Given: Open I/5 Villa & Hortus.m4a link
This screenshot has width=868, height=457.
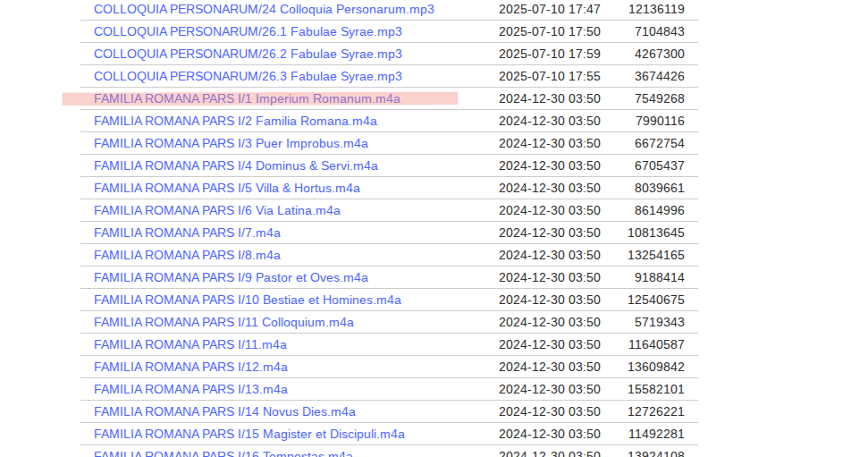Looking at the screenshot, I should (x=227, y=189).
